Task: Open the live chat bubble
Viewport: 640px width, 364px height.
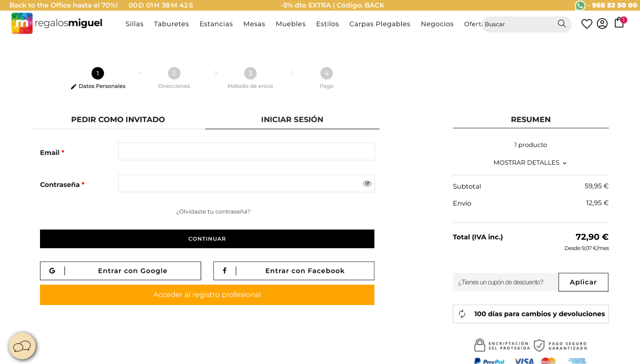Action: (22, 346)
